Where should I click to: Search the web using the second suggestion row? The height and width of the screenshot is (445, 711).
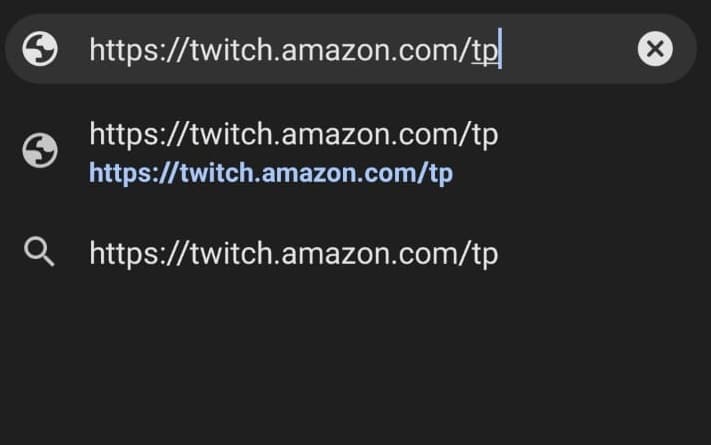356,253
